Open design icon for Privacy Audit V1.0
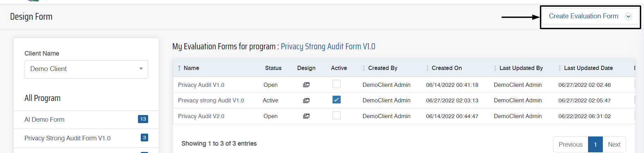The height and width of the screenshot is (153, 644). click(x=306, y=85)
